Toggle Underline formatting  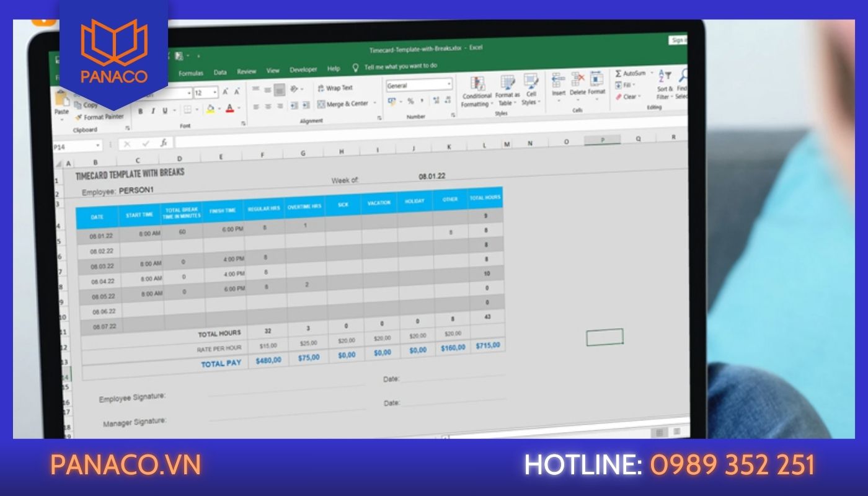pyautogui.click(x=165, y=111)
